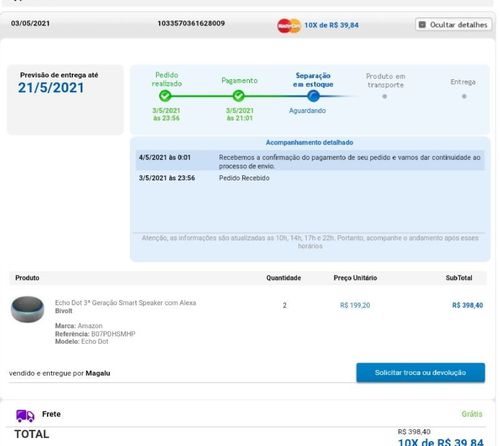The height and width of the screenshot is (446, 500).
Task: Click the TOTAL label
Action: pyautogui.click(x=32, y=434)
